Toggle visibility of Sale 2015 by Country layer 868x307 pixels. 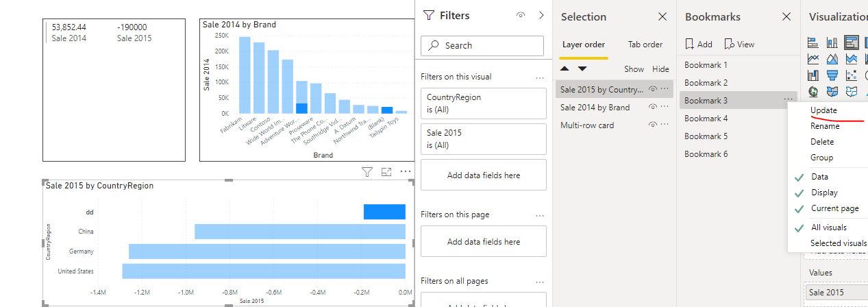[653, 89]
